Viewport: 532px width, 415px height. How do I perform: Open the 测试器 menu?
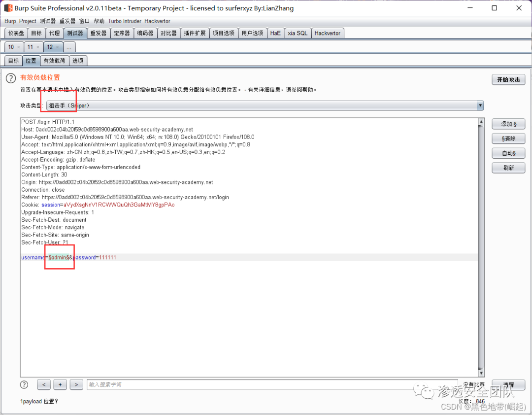47,21
